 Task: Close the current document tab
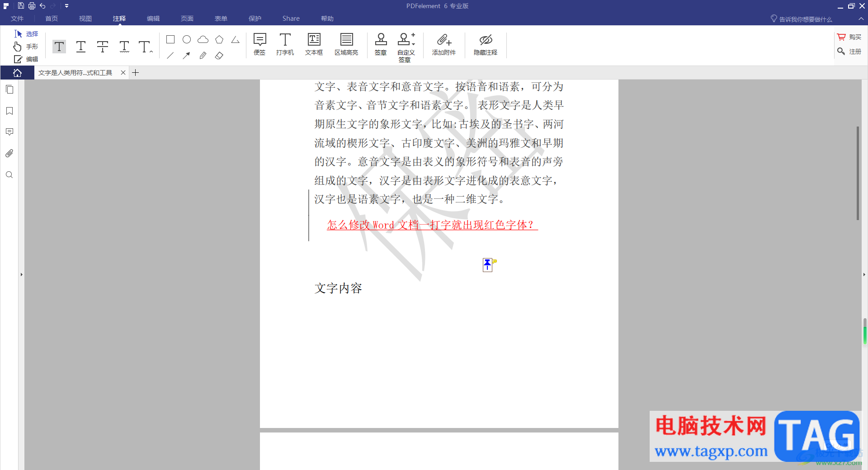[123, 73]
